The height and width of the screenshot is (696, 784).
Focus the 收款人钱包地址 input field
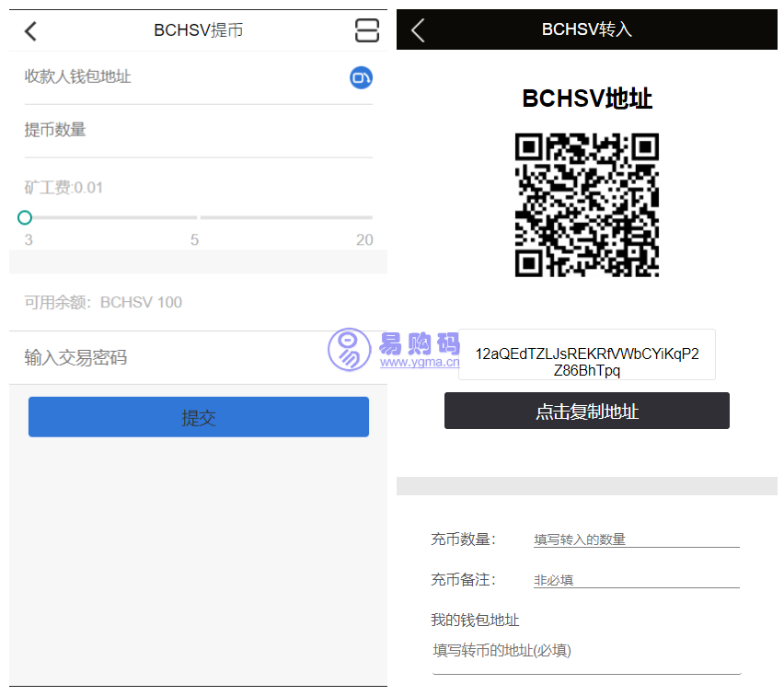[184, 77]
